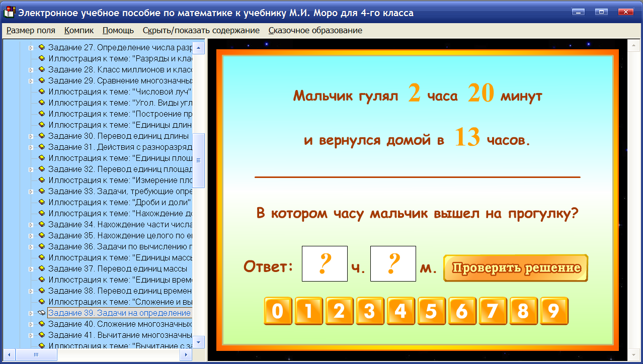The width and height of the screenshot is (643, 364).
Task: Expand "Задание 30. Перевод единиц длины" node
Action: pyautogui.click(x=32, y=135)
